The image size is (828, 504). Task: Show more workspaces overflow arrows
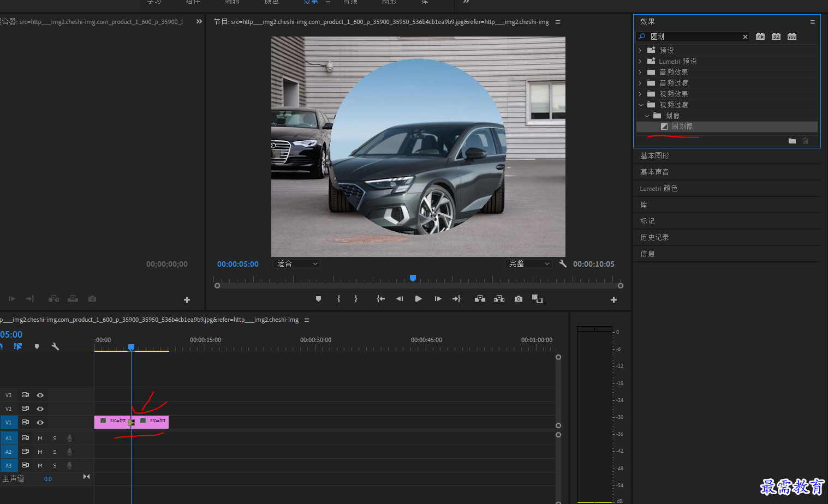pyautogui.click(x=466, y=2)
